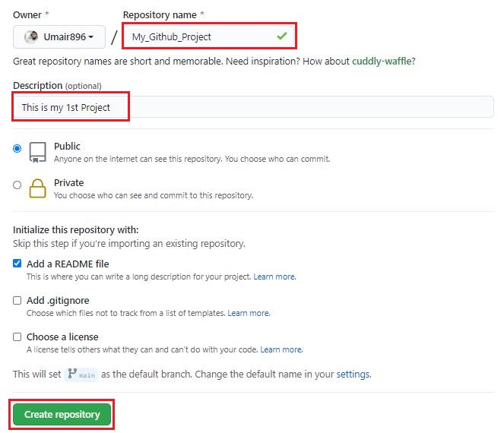Open the settings link for default branch

(353, 375)
